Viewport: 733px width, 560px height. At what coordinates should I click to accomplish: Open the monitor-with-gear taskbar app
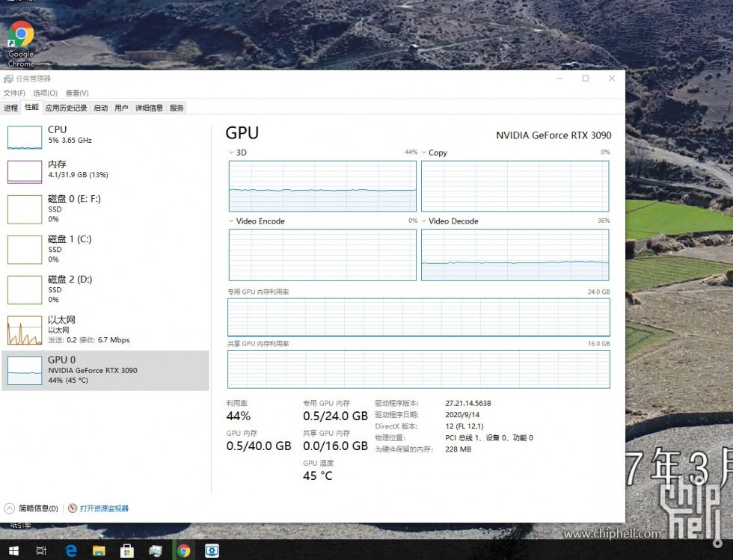coord(212,550)
